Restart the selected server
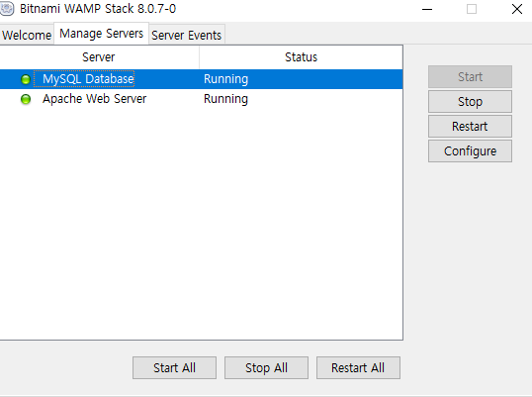 [x=470, y=127]
